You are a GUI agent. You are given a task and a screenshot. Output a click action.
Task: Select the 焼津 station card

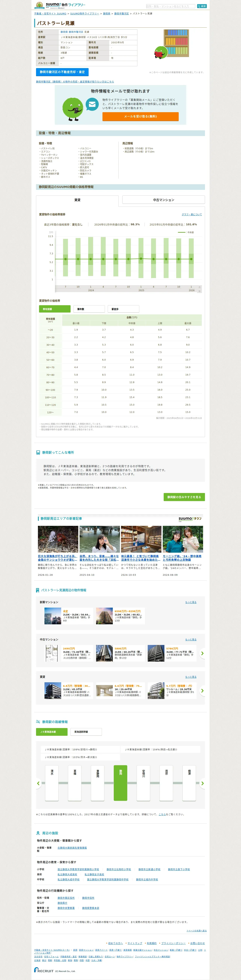(189, 783)
